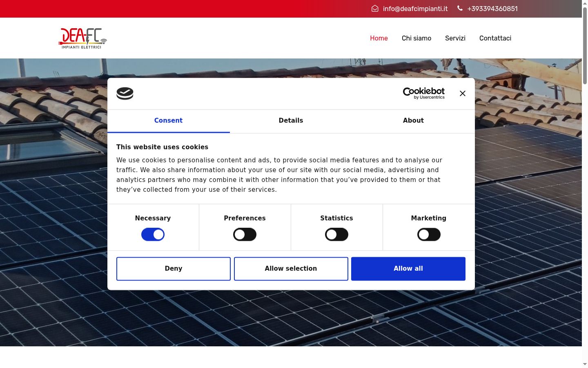Click the DEA-FC Impianti Elettrici logo
This screenshot has width=588, height=368.
[83, 38]
